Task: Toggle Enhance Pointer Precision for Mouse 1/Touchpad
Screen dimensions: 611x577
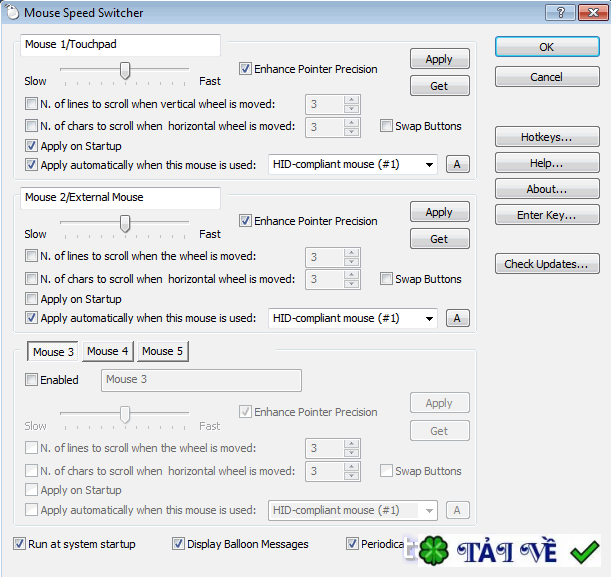Action: (245, 69)
